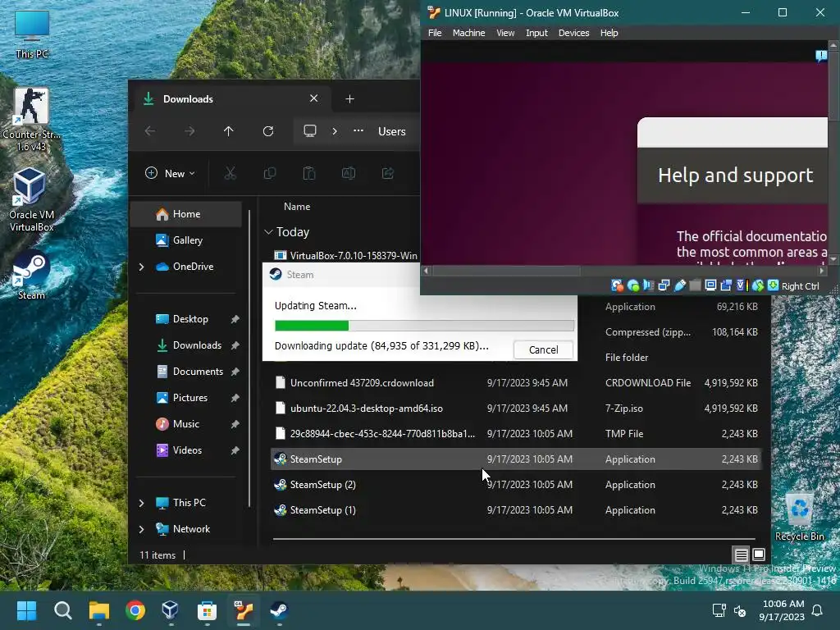Select the SteamSetup (2) file

pyautogui.click(x=515, y=485)
